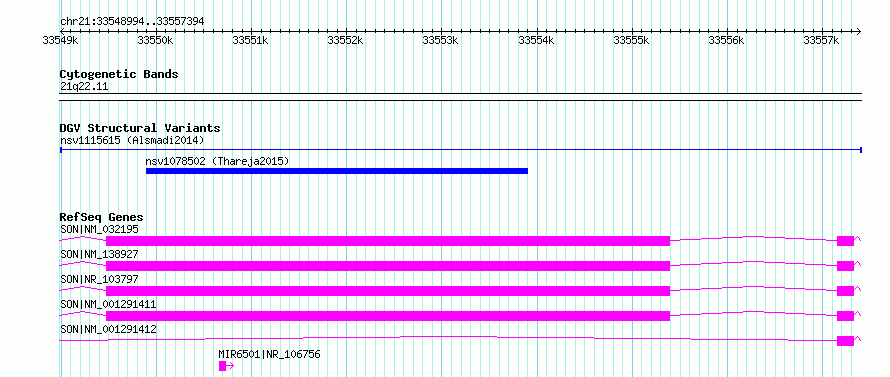Open the DGV Structural Variants track heading
The height and width of the screenshot is (377, 890).
tap(140, 128)
